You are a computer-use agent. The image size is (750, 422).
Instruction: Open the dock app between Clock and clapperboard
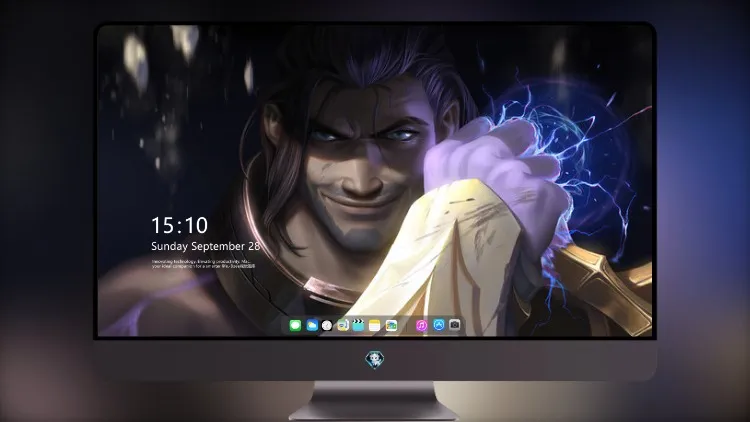coord(342,325)
